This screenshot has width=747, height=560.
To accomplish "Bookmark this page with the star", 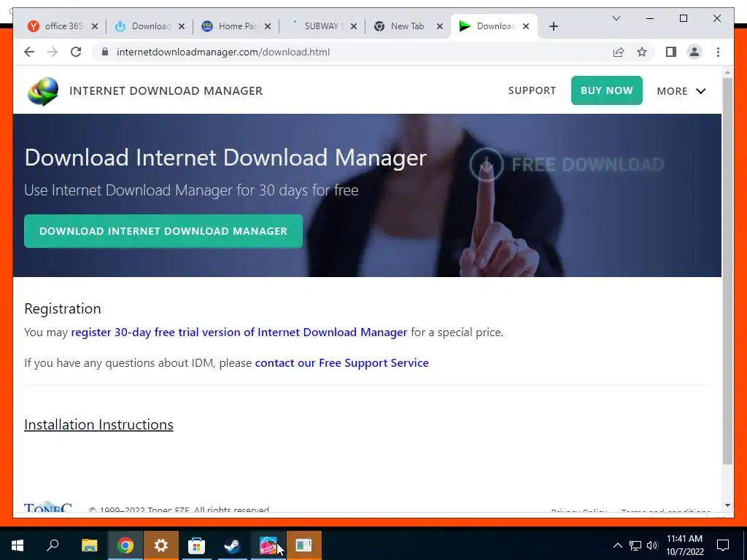I will click(x=642, y=52).
